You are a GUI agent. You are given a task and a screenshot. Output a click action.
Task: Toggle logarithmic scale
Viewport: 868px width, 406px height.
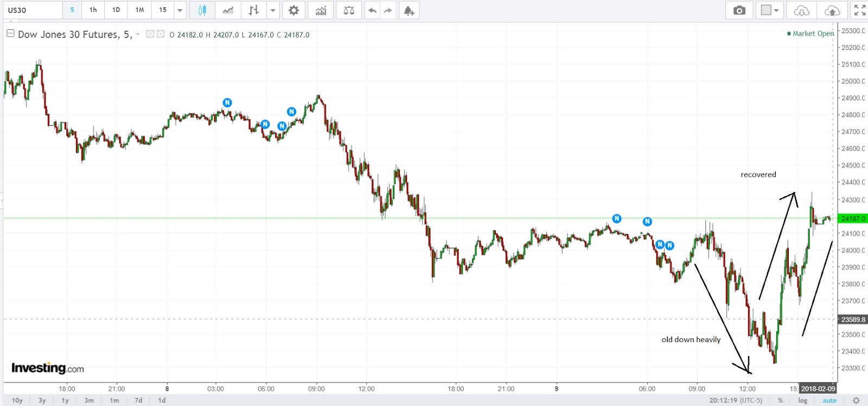[x=803, y=401]
